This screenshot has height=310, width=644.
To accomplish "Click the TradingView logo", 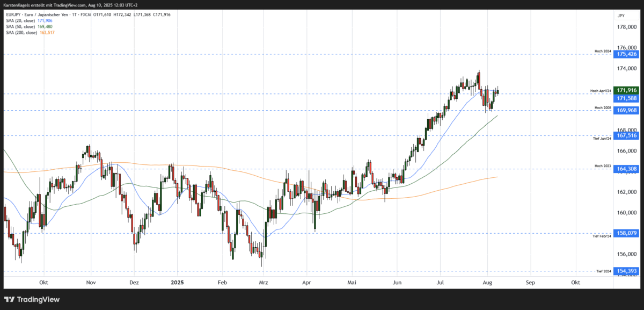I will click(32, 299).
